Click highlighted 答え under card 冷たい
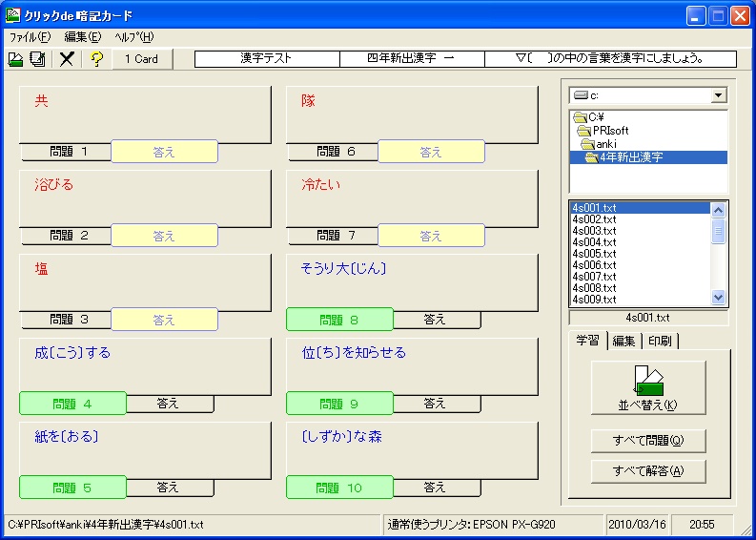The height and width of the screenshot is (540, 756). click(x=432, y=236)
